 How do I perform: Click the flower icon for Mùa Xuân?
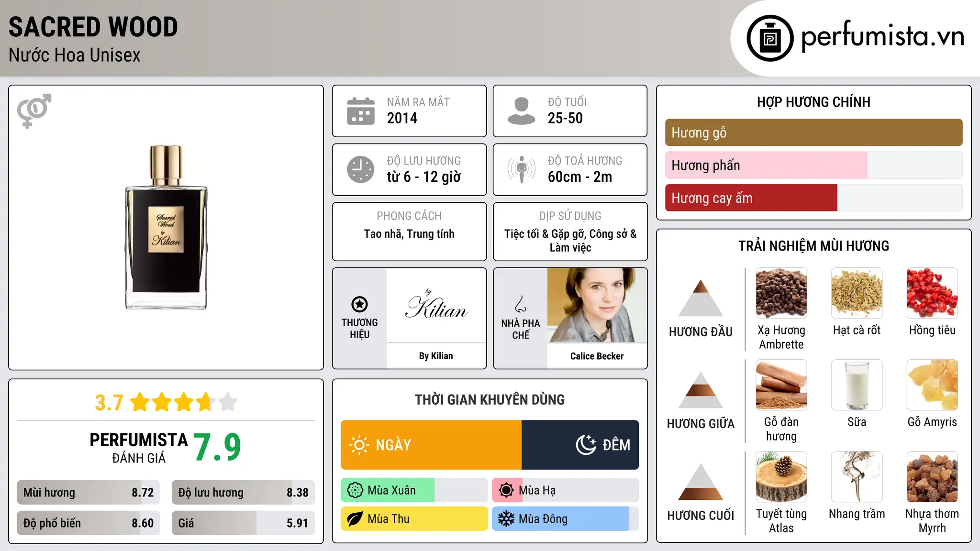coord(355,490)
